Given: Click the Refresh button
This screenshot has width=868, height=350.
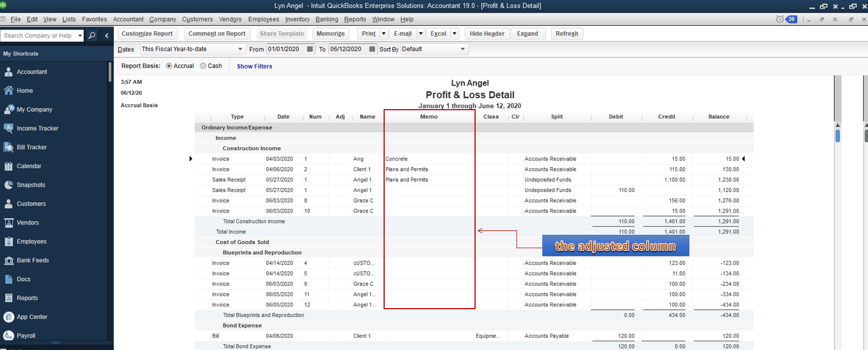Looking at the screenshot, I should (x=567, y=34).
